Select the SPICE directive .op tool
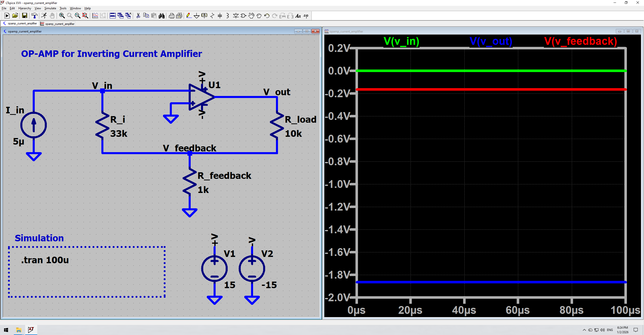This screenshot has height=335, width=644. point(306,16)
